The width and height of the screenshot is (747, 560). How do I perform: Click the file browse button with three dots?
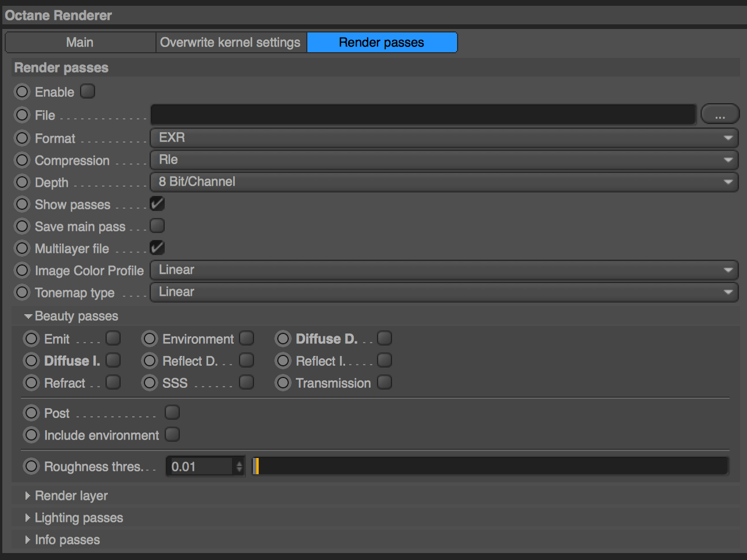pyautogui.click(x=720, y=114)
